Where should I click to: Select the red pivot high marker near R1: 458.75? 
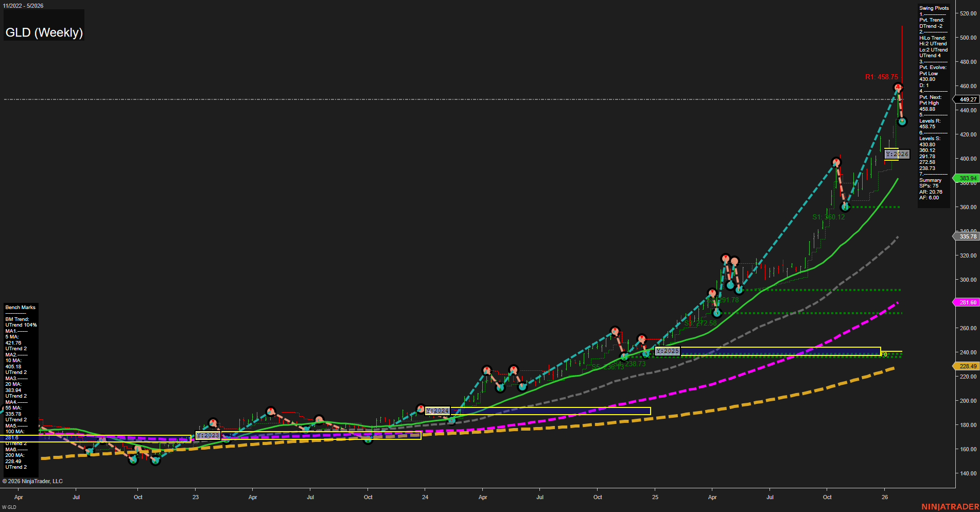[897, 88]
